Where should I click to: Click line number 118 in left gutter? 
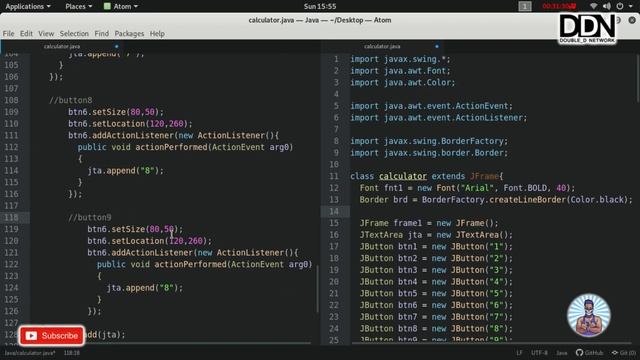pos(11,217)
